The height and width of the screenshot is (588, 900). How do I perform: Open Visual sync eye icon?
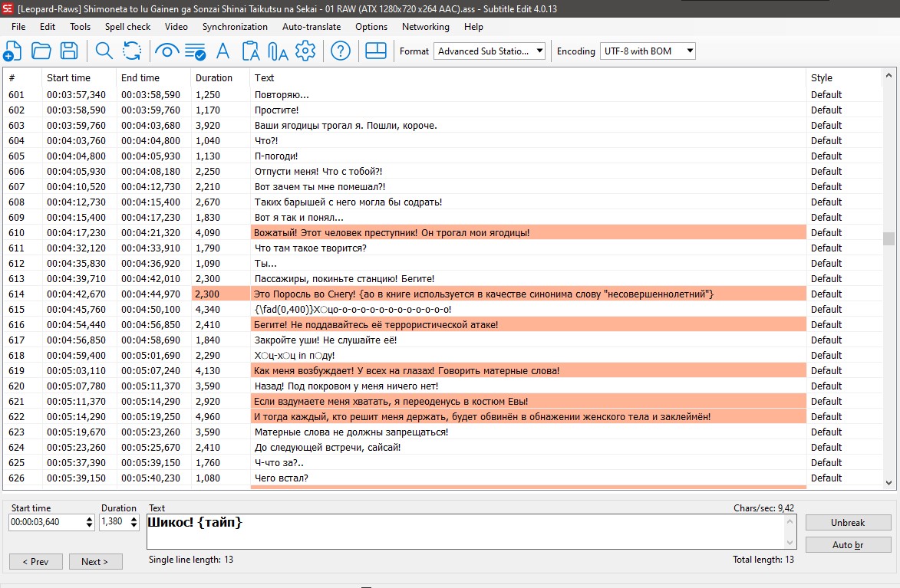click(166, 51)
